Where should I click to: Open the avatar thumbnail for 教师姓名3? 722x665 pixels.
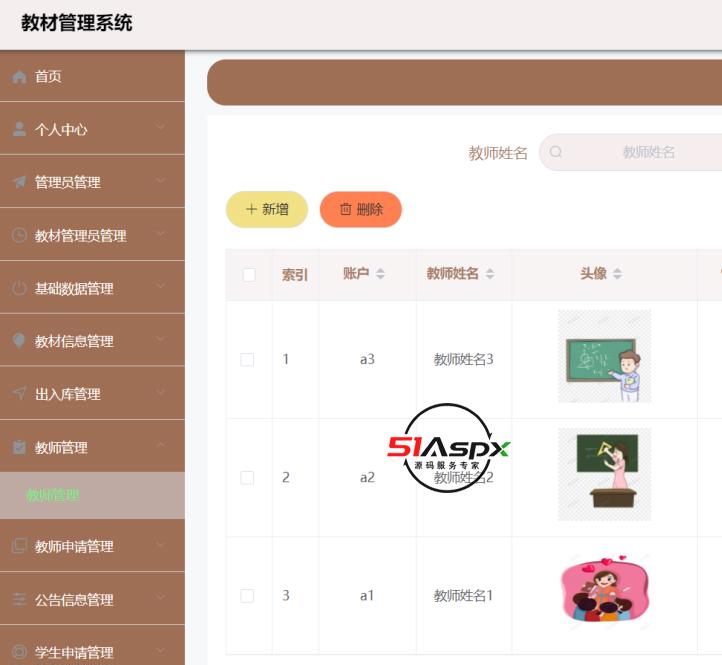pyautogui.click(x=605, y=356)
